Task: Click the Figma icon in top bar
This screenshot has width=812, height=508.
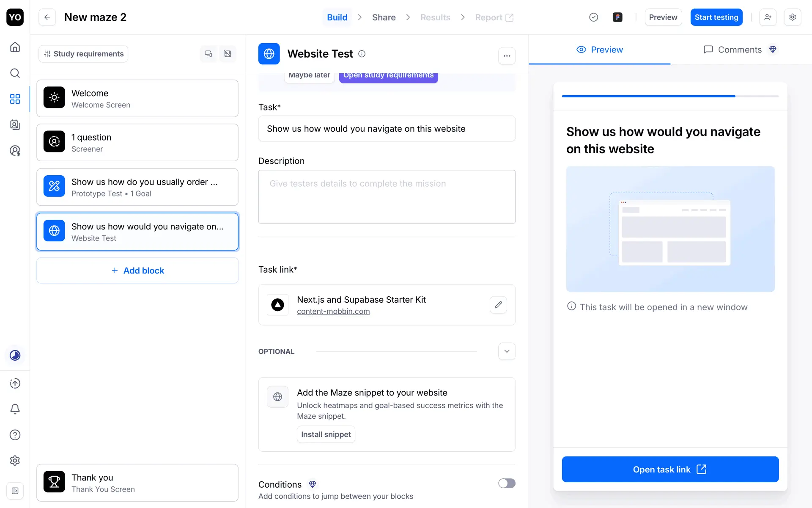Action: coord(617,17)
